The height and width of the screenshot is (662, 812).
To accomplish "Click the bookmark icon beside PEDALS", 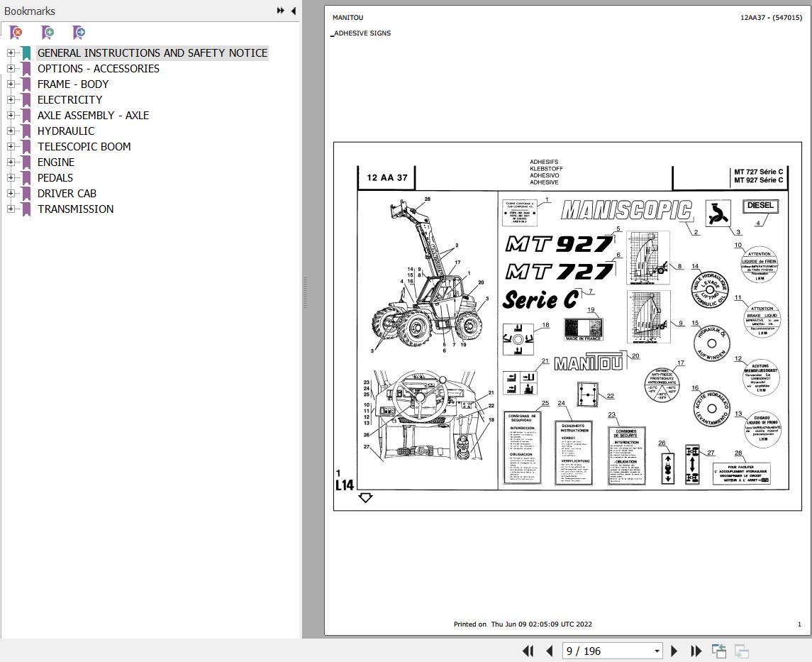I will (x=26, y=178).
